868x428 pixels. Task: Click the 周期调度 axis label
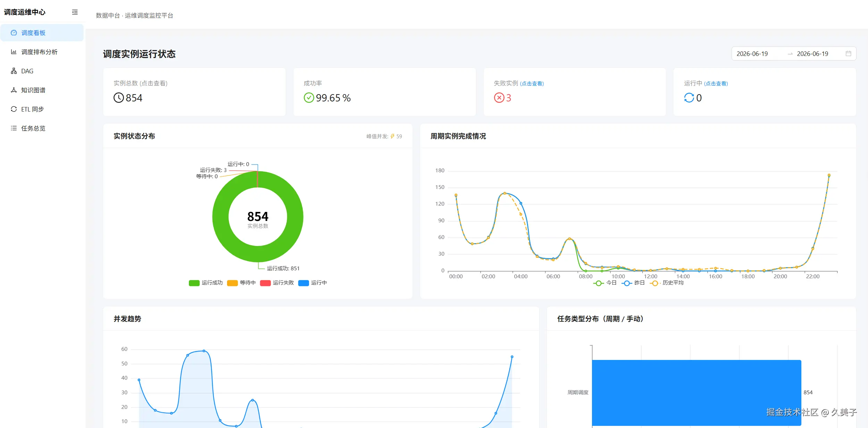(x=578, y=393)
